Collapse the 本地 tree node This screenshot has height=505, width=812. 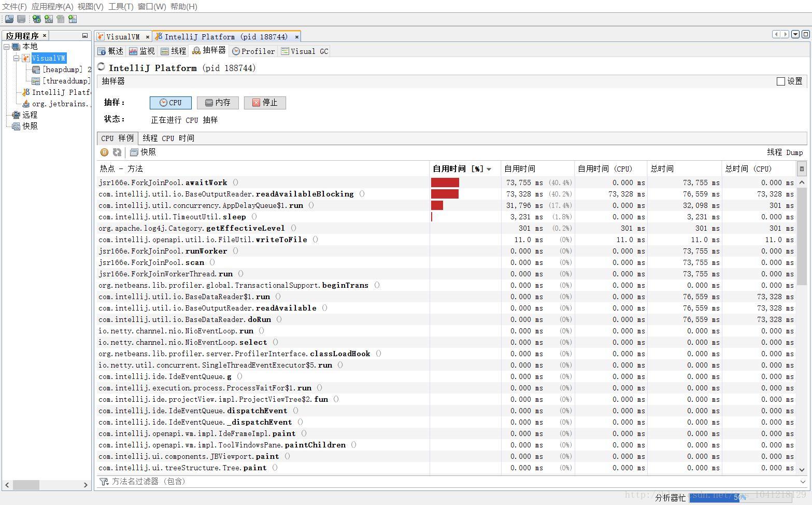(x=7, y=47)
